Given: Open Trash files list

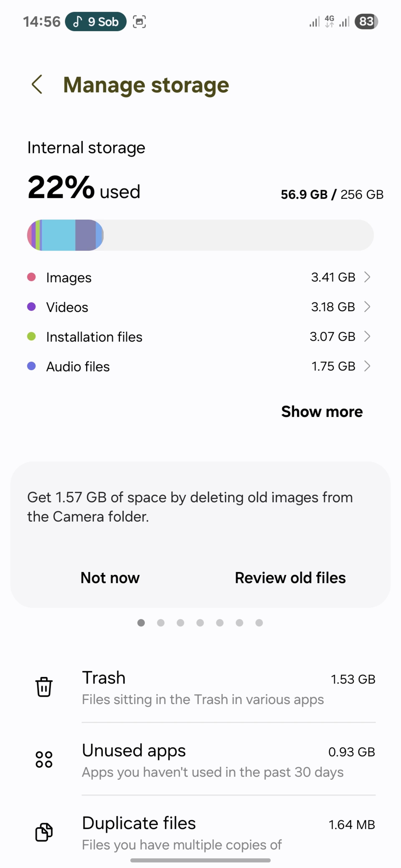Looking at the screenshot, I should pos(200,687).
